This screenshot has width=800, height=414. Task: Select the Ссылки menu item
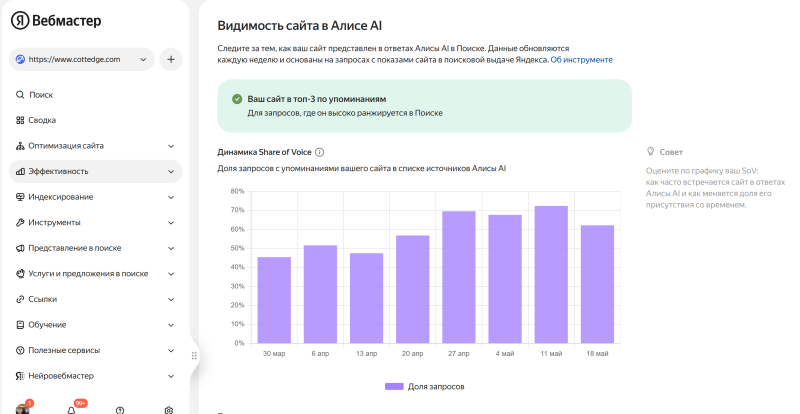(x=95, y=299)
